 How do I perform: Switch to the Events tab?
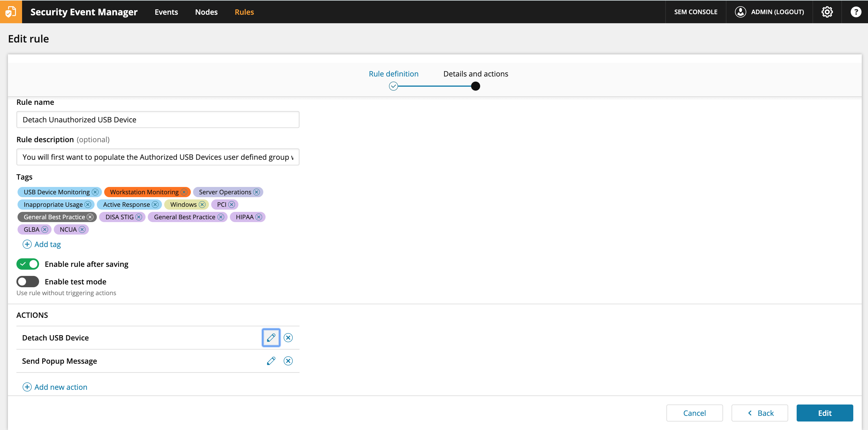tap(166, 12)
